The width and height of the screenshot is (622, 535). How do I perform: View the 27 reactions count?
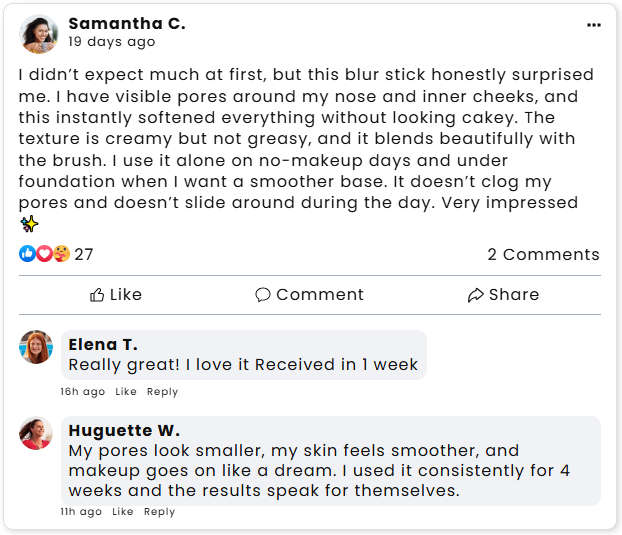(x=84, y=254)
